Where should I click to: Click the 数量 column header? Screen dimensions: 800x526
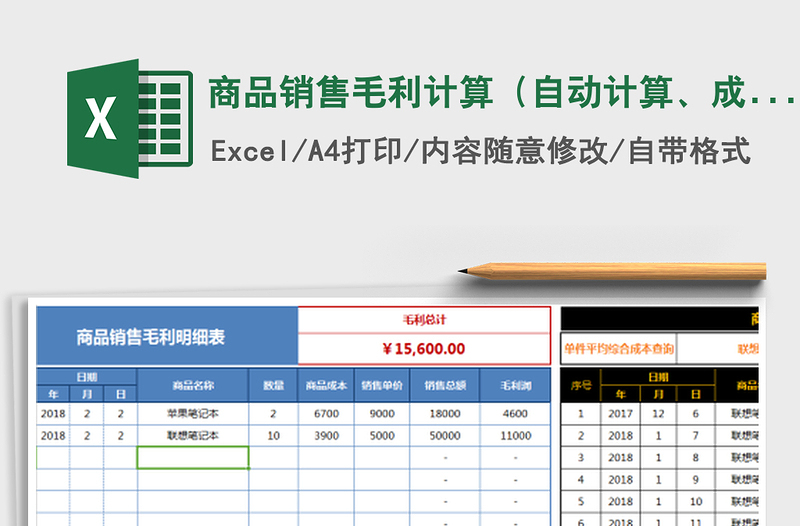(x=273, y=386)
